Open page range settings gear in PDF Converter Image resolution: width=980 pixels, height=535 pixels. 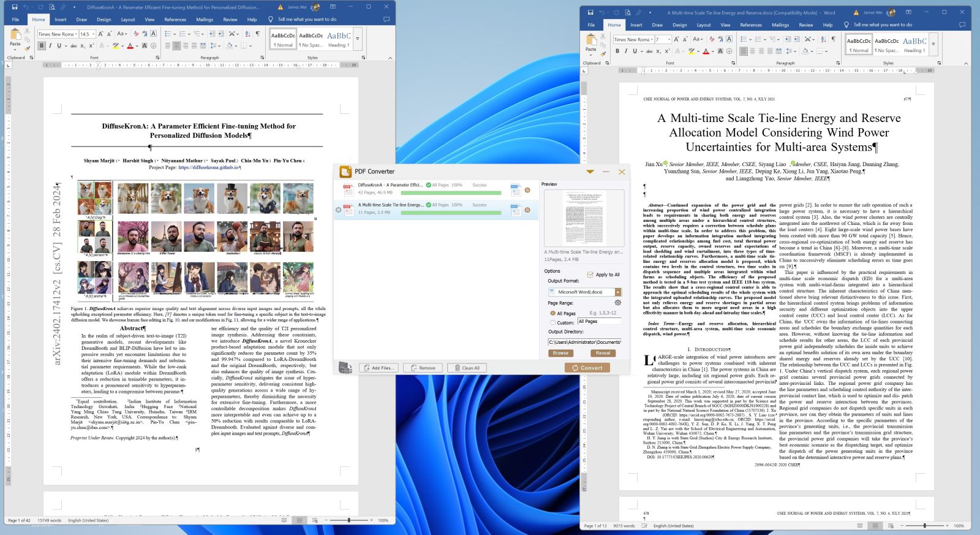[617, 303]
